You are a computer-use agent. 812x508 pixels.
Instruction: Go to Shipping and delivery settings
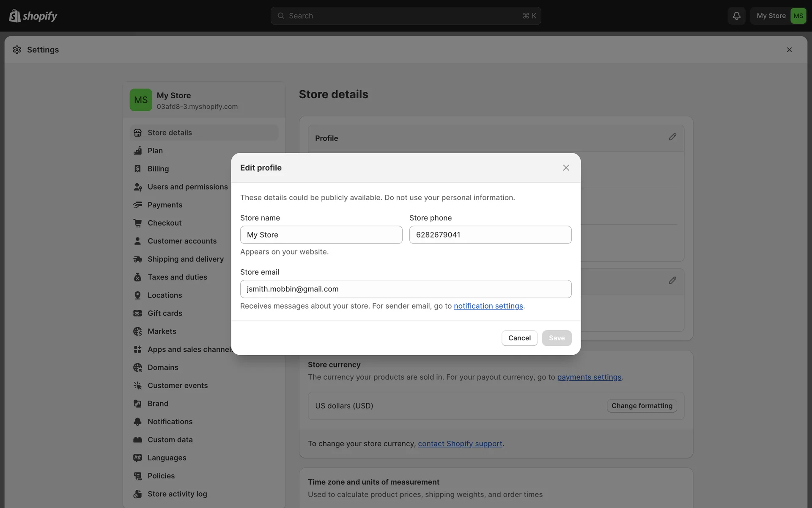tap(185, 259)
